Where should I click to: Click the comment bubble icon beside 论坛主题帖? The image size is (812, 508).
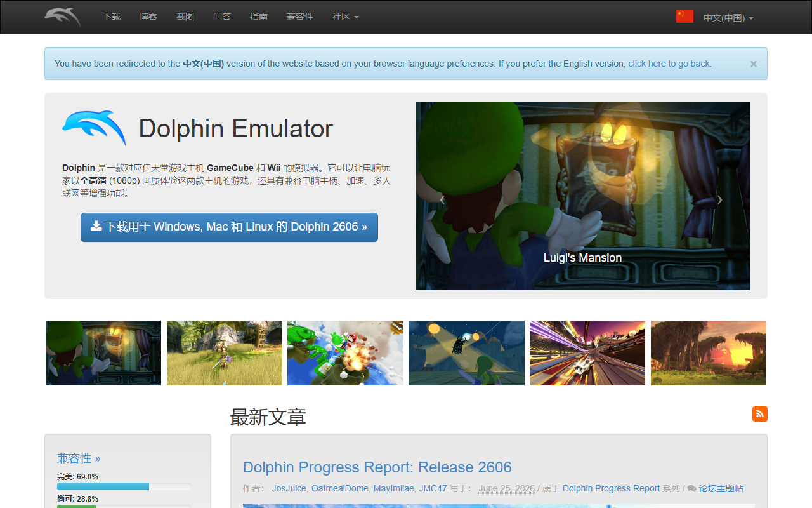point(691,488)
